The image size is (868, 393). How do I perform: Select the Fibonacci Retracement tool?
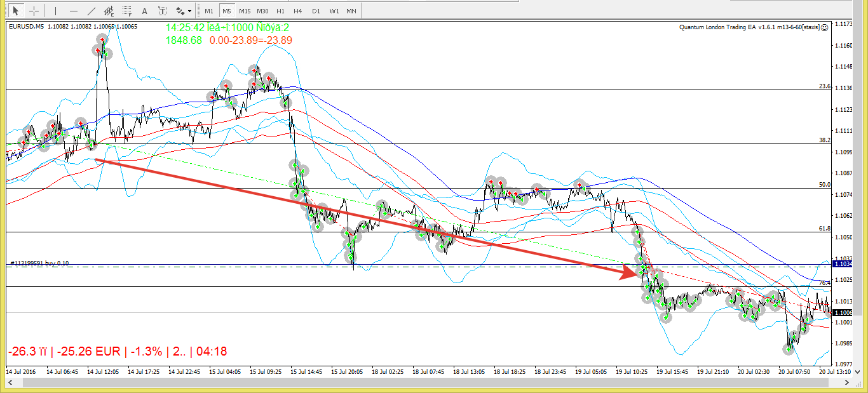coord(127,10)
